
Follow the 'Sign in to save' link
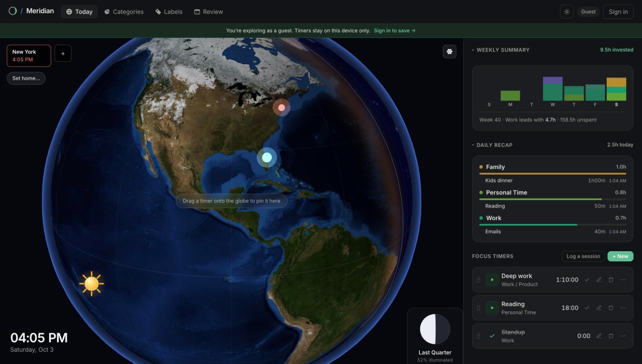395,31
